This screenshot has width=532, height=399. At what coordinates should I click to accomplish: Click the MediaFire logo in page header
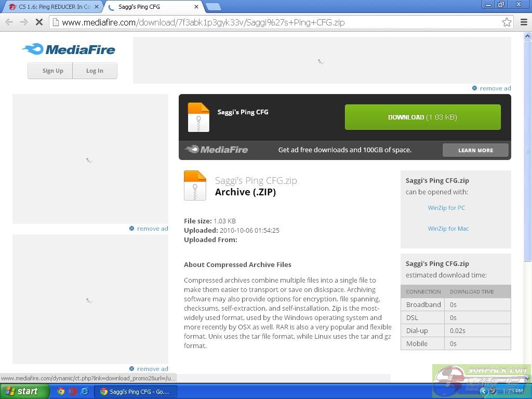click(x=69, y=49)
